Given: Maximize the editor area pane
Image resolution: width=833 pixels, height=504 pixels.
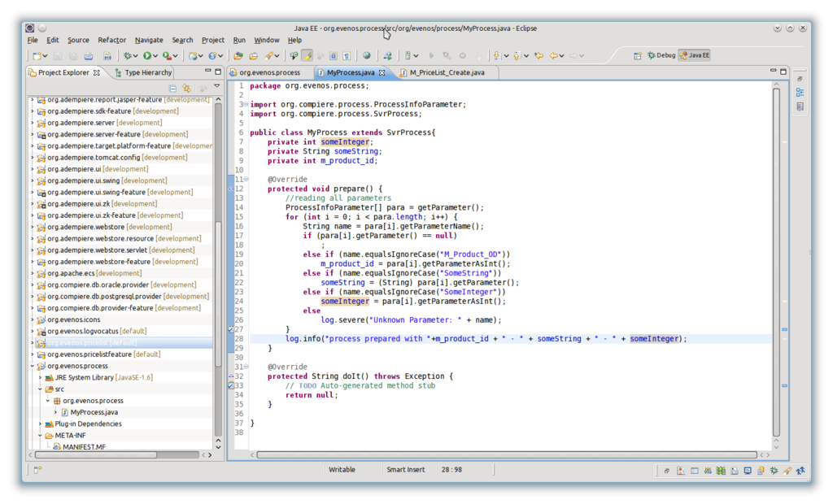Looking at the screenshot, I should [784, 72].
